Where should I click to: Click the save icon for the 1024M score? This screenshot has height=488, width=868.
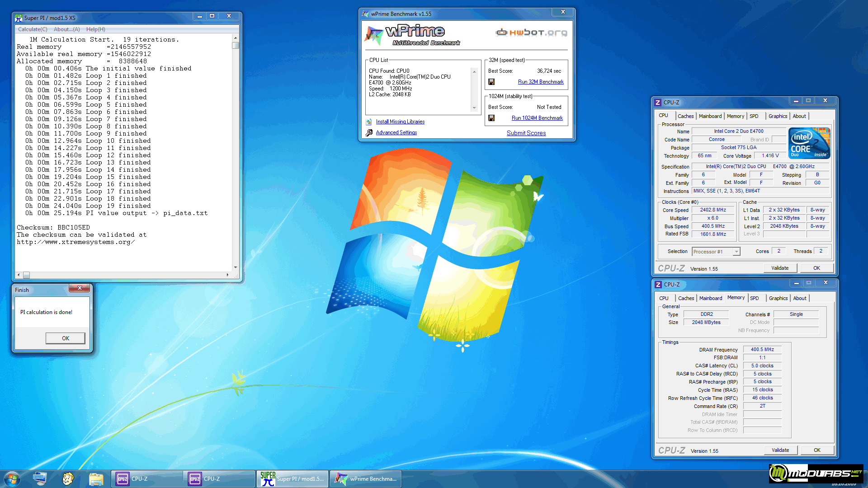[x=491, y=118]
